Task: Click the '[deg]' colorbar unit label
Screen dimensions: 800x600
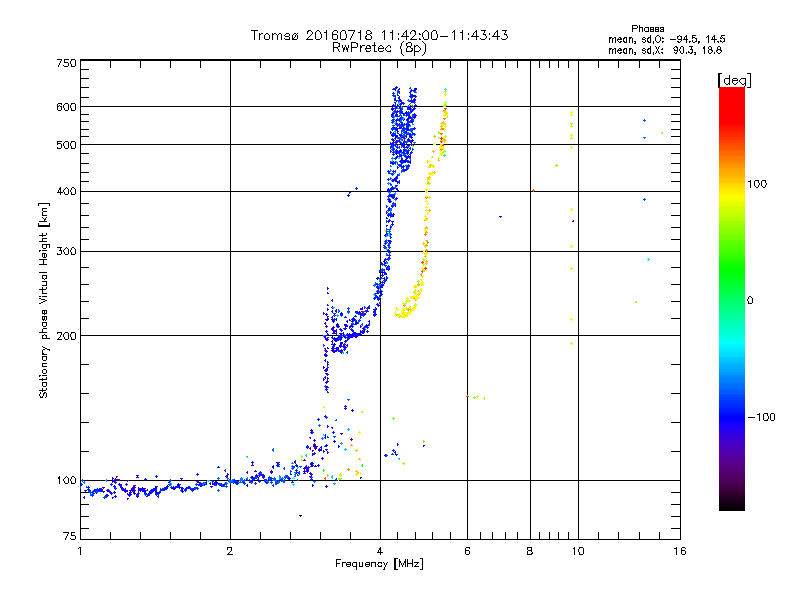Action: tap(734, 80)
